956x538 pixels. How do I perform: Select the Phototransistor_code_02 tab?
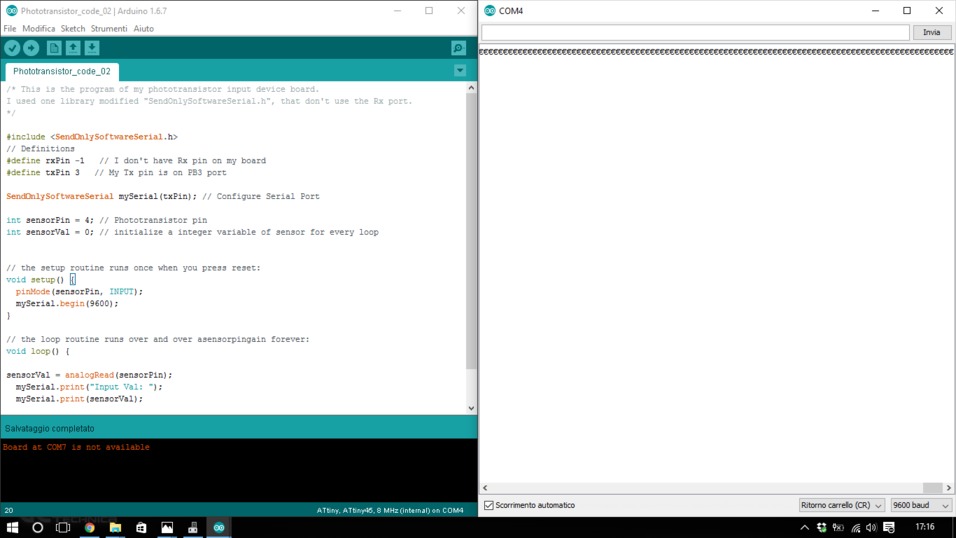pos(62,71)
